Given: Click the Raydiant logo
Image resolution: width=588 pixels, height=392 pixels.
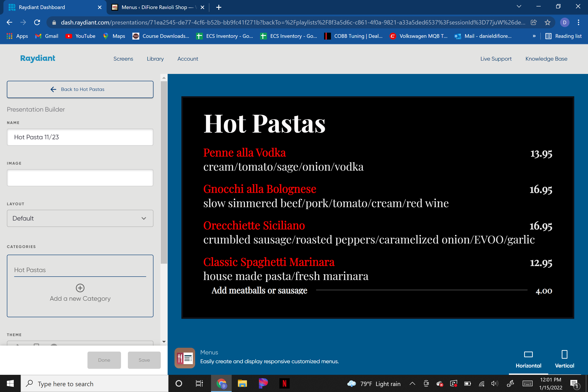Looking at the screenshot, I should tap(38, 58).
